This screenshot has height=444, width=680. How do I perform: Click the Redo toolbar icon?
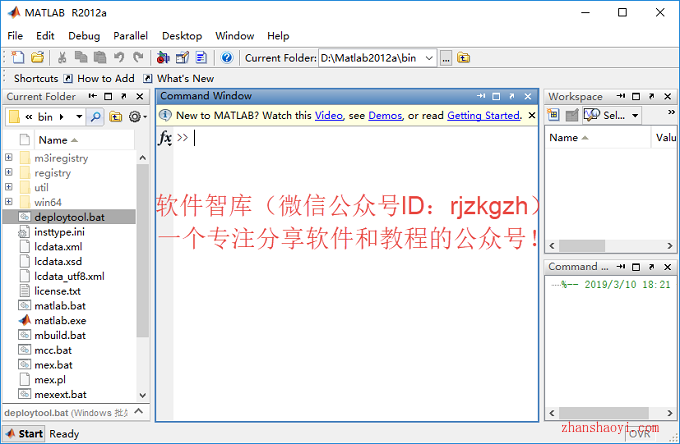click(138, 57)
